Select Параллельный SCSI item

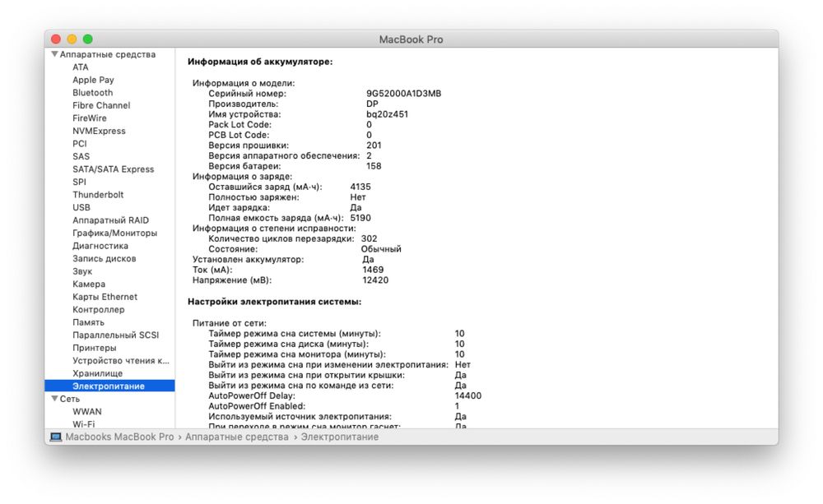[115, 335]
